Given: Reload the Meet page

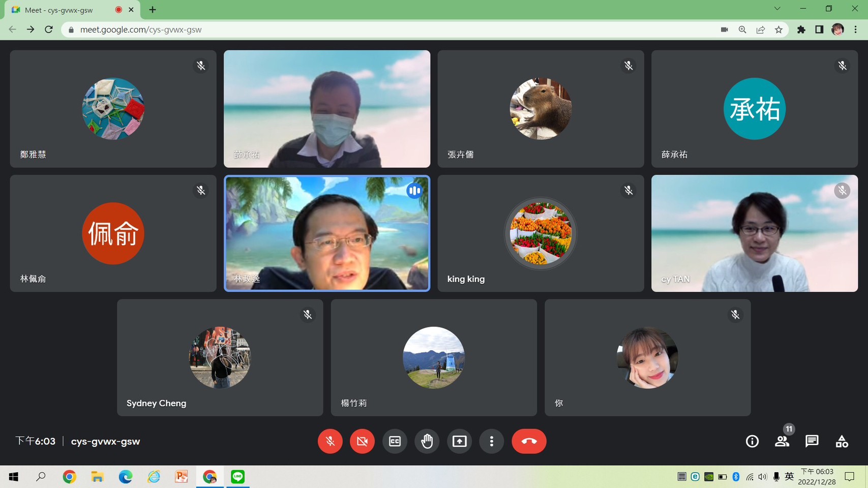Looking at the screenshot, I should point(49,29).
